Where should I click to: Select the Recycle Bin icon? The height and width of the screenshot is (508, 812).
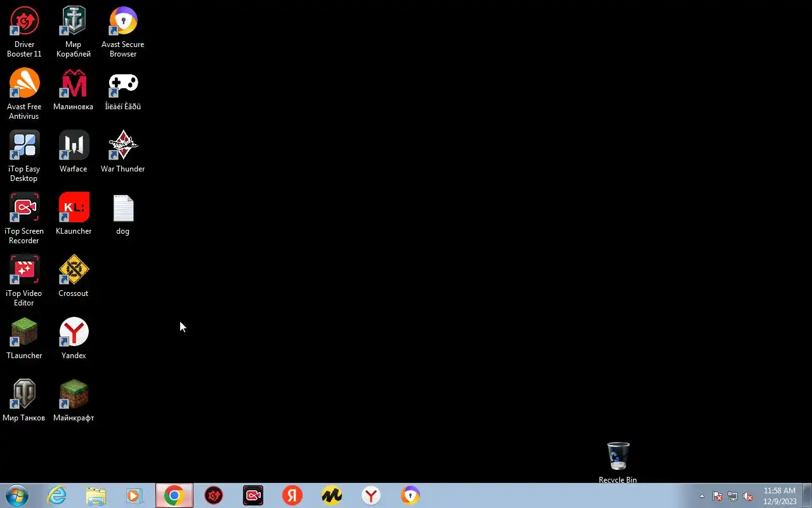618,462
